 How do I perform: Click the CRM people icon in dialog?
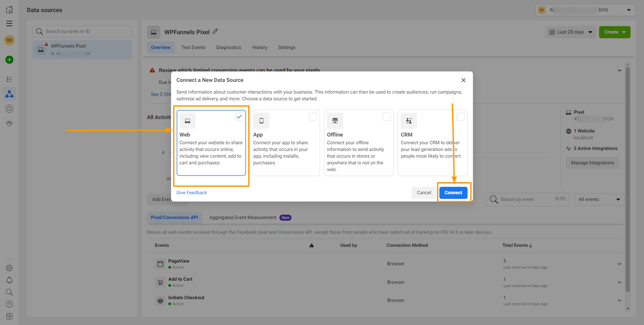click(x=409, y=121)
